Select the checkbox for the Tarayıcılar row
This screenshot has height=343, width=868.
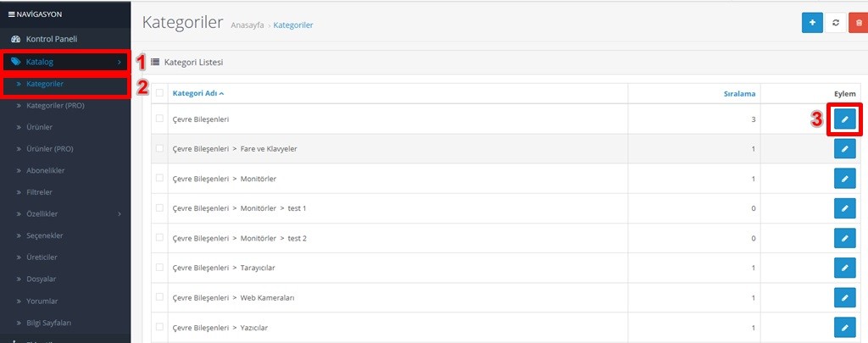159,268
